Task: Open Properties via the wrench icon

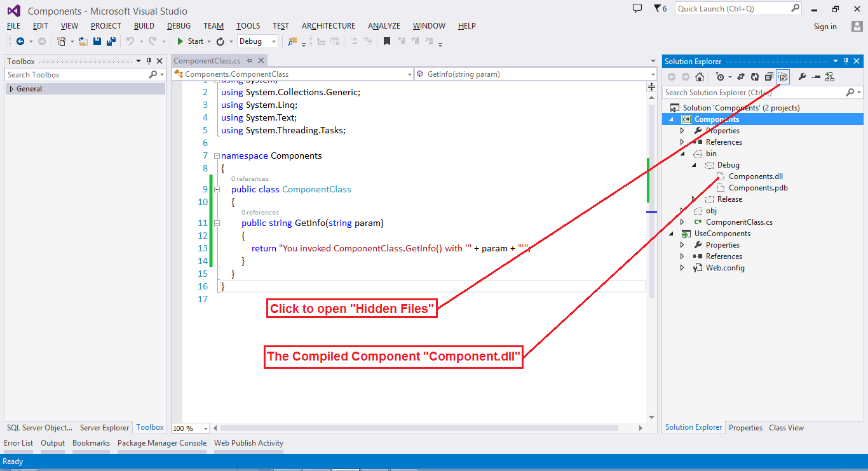Action: click(x=803, y=76)
